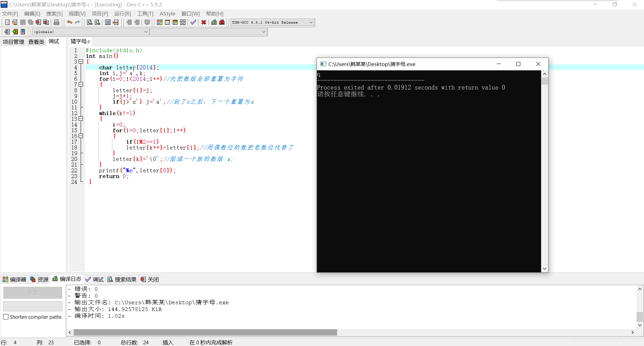Compile the program with the Compile icon
644x346 pixels.
160,22
